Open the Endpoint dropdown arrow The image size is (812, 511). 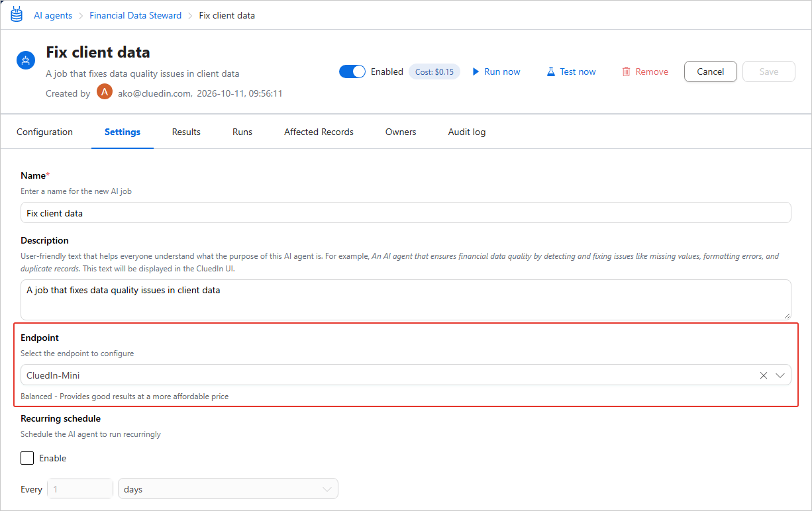[780, 375]
